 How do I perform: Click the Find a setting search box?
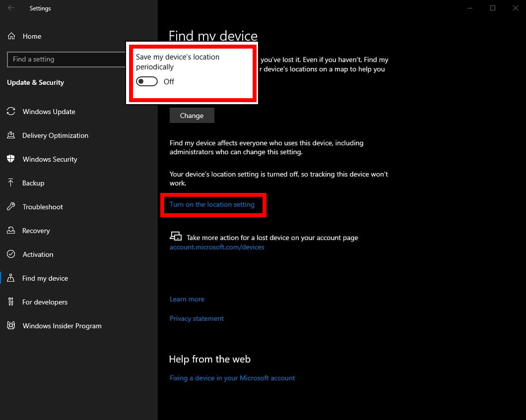tap(66, 59)
